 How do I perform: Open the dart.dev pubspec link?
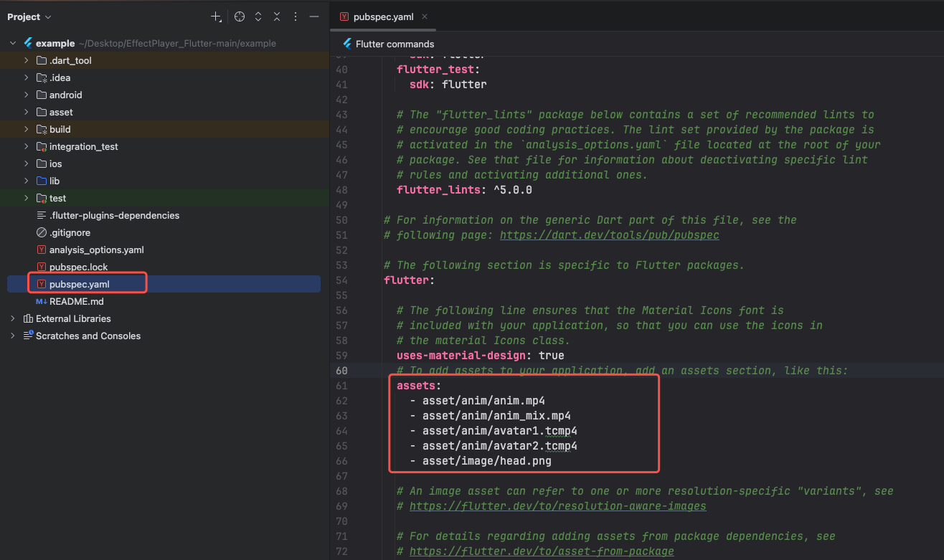[x=609, y=235]
